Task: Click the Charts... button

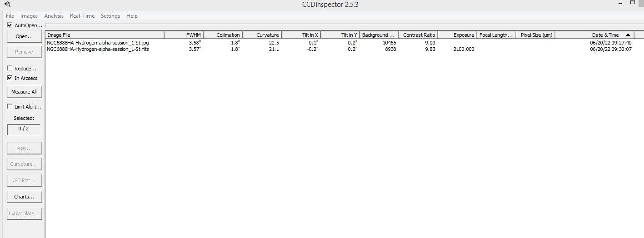Action: coord(24,197)
